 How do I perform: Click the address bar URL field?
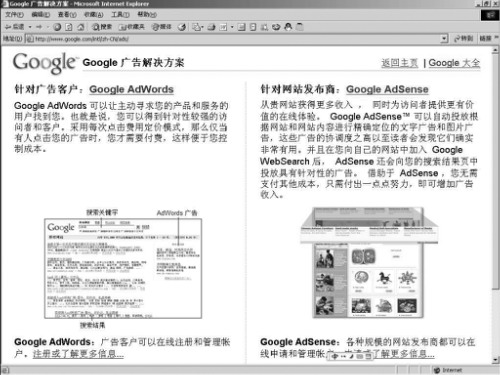233,39
